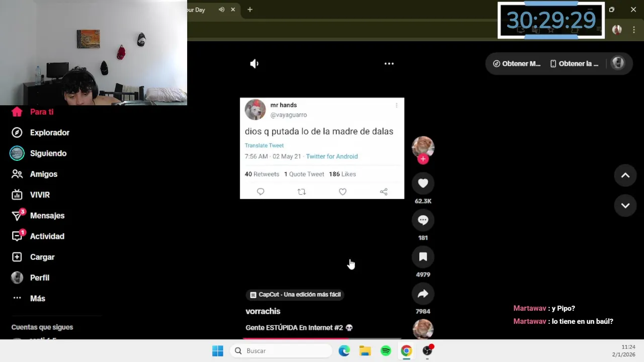Open File Explorer from taskbar
Screen dimensions: 644x362
(x=365, y=351)
